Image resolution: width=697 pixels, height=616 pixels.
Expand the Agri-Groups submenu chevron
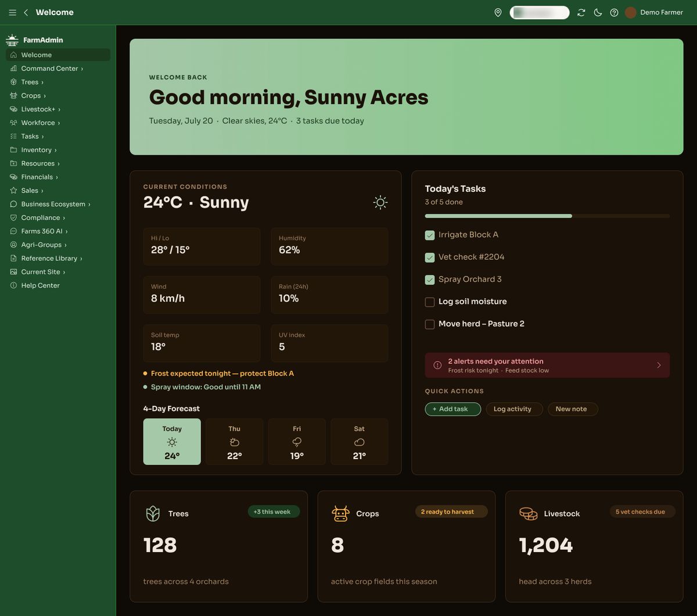65,245
